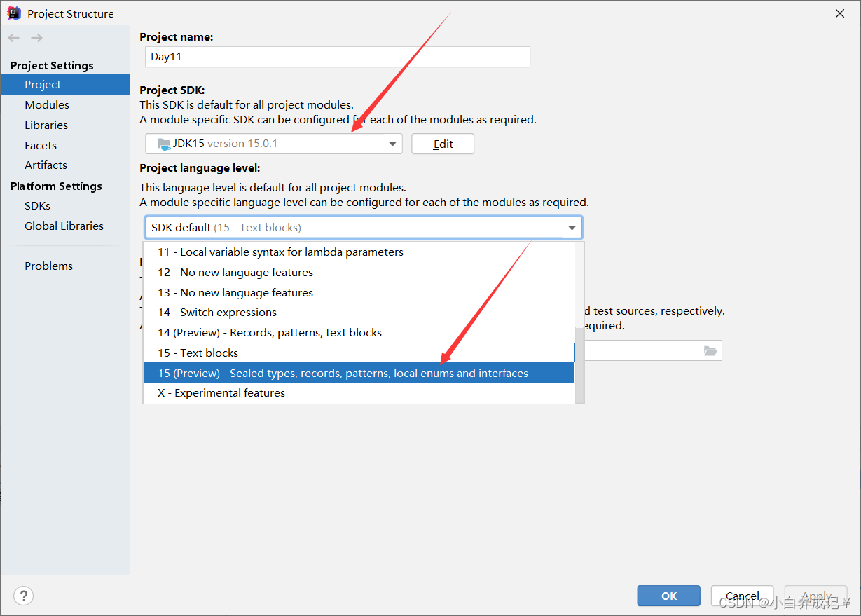Click the language level list scrollbar
861x616 pixels.
click(579, 364)
